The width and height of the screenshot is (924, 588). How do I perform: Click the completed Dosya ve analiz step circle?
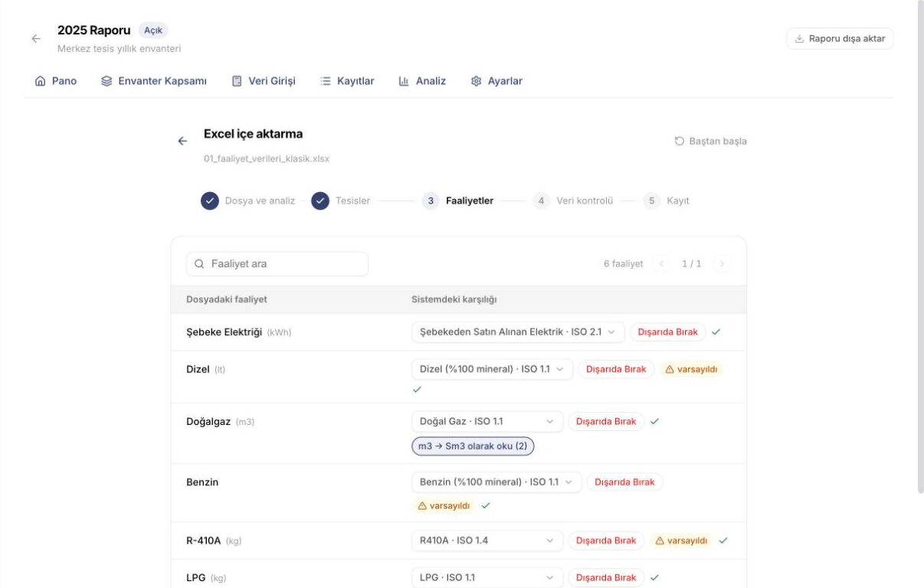210,201
